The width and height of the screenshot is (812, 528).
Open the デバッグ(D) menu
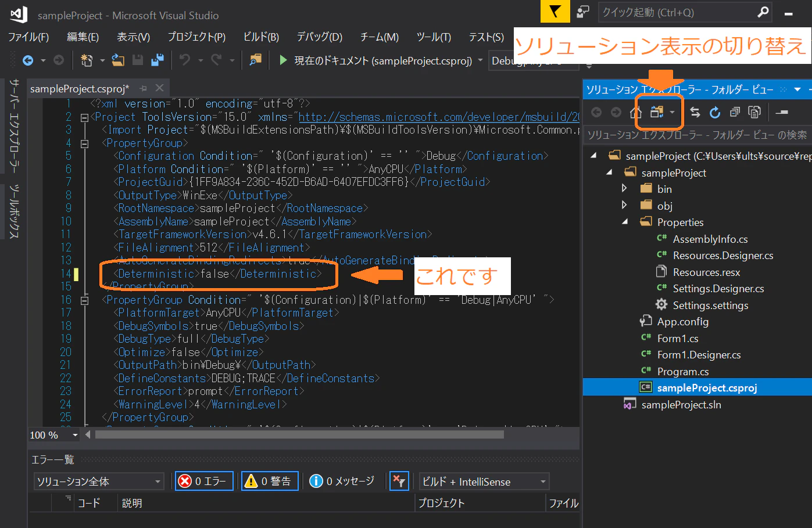click(x=319, y=37)
